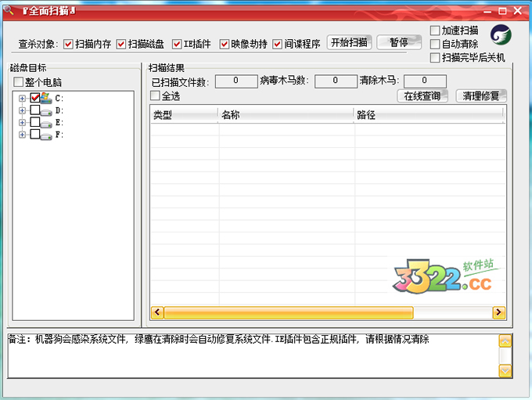The width and height of the screenshot is (532, 400).
Task: Select the D: drive label
Action: coord(59,110)
